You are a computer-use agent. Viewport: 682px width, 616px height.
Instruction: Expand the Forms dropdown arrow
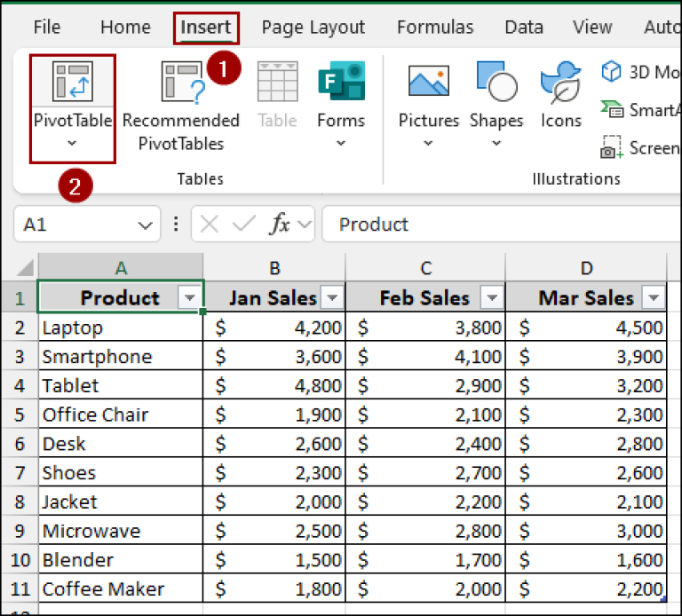tap(341, 143)
